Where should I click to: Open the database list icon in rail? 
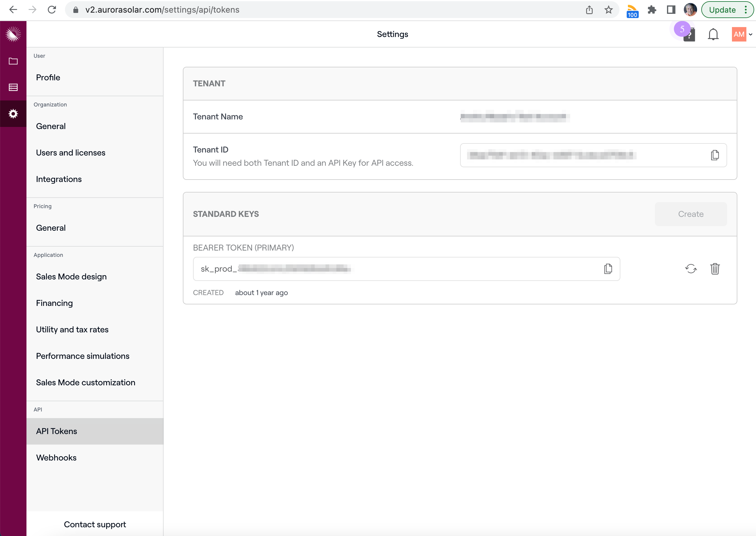click(x=13, y=88)
